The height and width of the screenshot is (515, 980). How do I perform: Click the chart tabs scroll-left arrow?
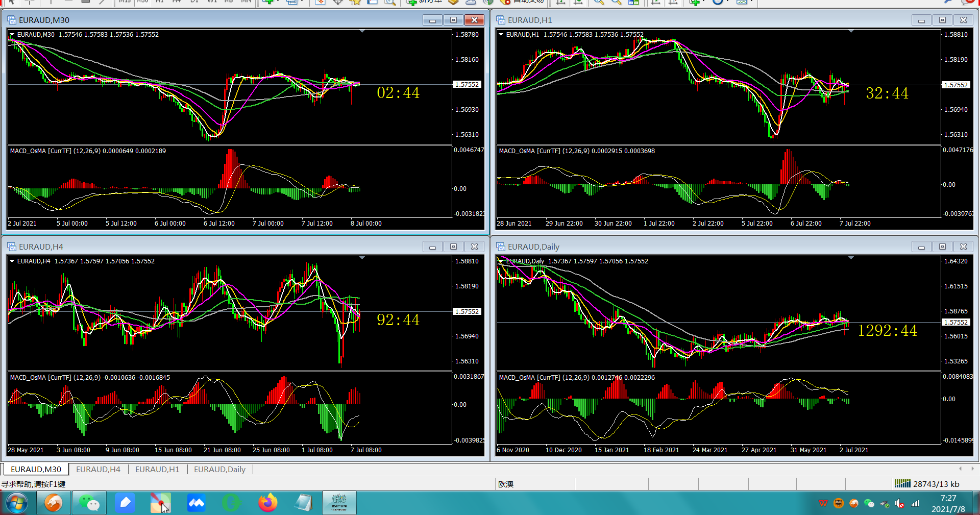(x=960, y=469)
